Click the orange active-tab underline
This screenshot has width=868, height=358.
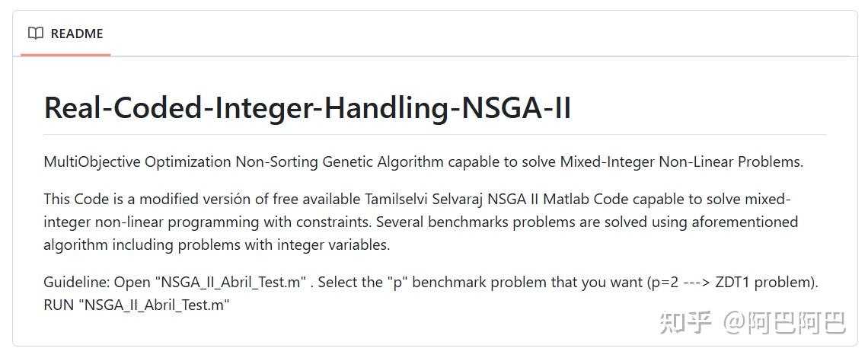pyautogui.click(x=65, y=54)
